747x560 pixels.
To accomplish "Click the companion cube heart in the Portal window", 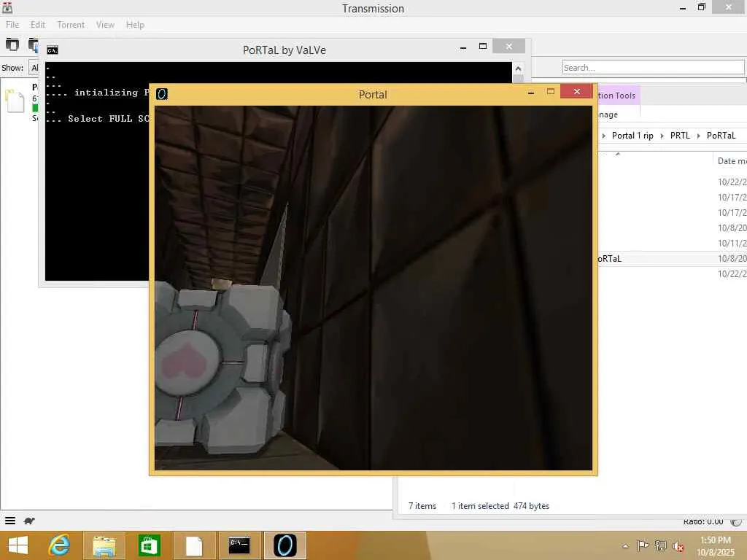I will 183,362.
